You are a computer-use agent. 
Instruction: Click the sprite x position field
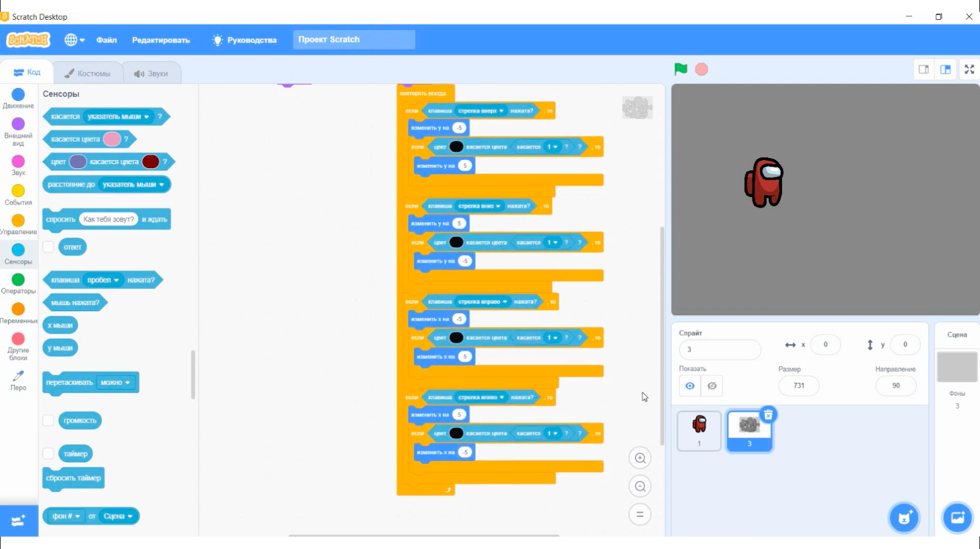coord(826,345)
